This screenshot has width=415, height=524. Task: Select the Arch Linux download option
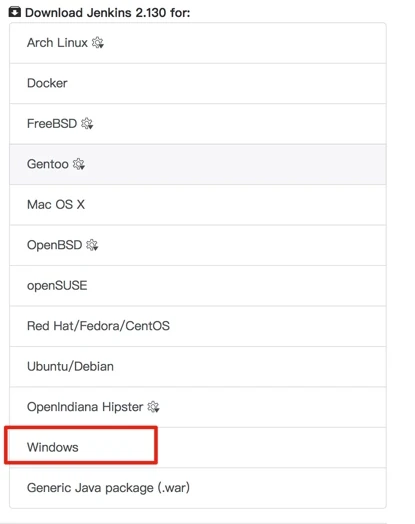pos(198,43)
